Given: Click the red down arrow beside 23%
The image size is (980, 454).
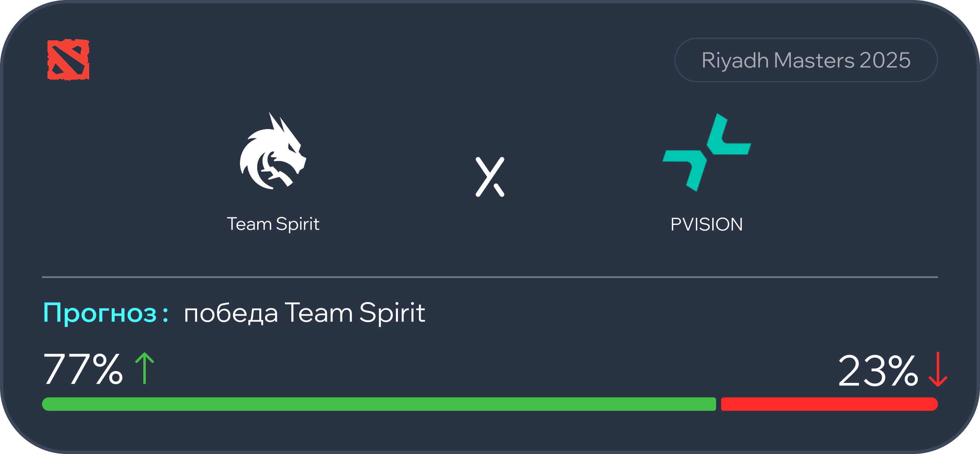Looking at the screenshot, I should tap(937, 370).
